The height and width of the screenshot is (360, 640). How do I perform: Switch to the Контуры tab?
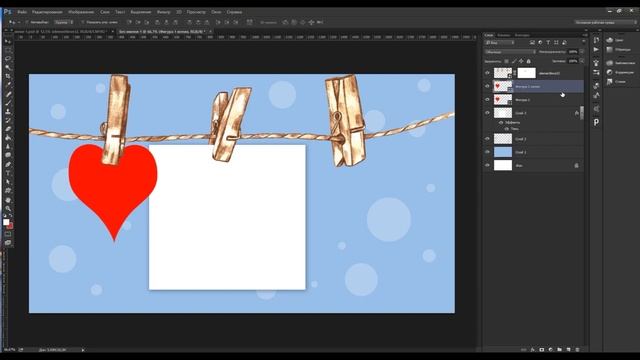click(x=522, y=35)
